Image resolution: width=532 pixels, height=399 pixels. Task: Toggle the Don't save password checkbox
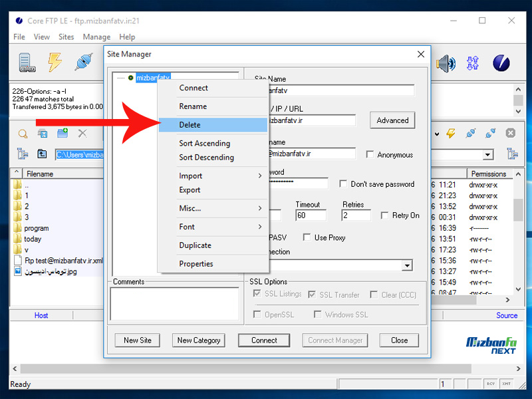pos(343,184)
